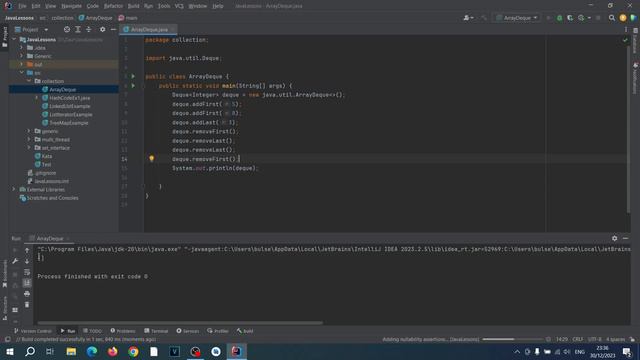The image size is (640, 360).
Task: Open ArrayDeque run configuration dropdown
Action: [517, 18]
